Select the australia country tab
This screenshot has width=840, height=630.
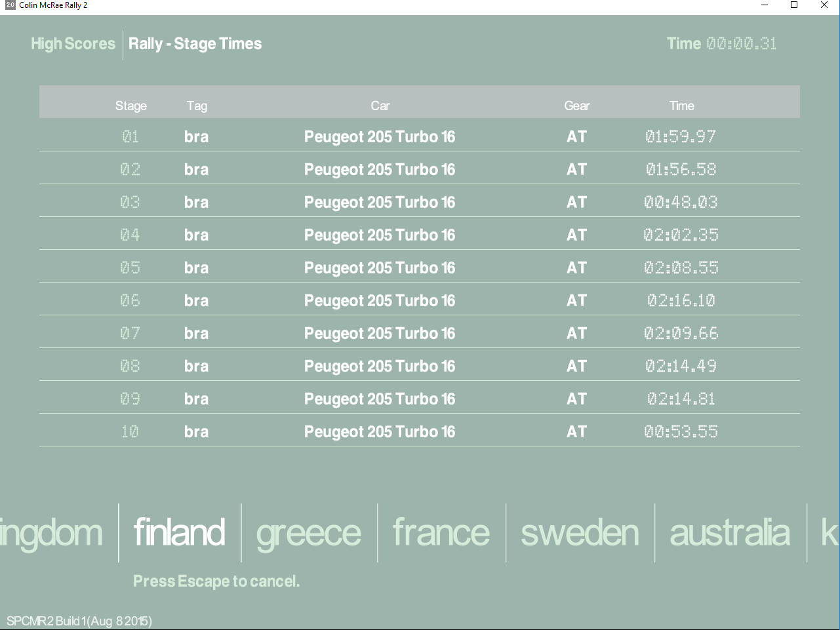[729, 532]
